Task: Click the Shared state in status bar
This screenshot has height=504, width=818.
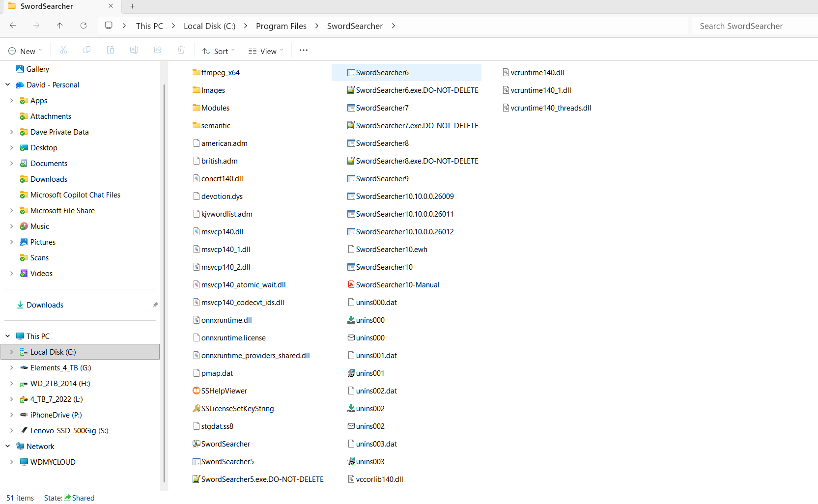Action: click(79, 498)
